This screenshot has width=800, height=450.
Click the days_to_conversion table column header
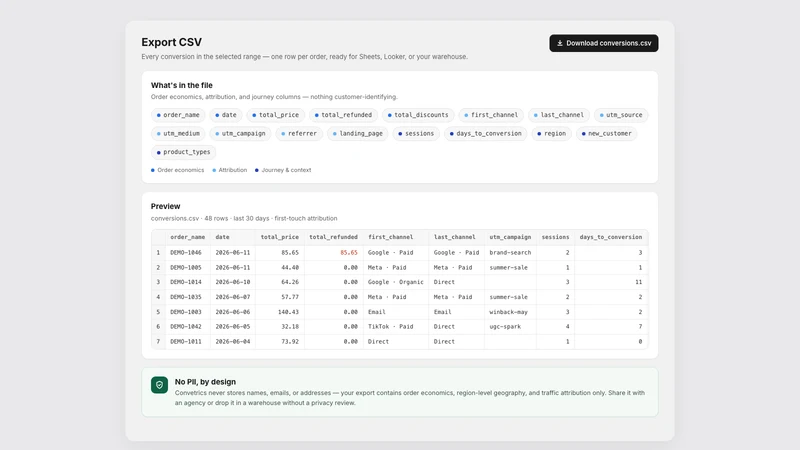pos(611,237)
